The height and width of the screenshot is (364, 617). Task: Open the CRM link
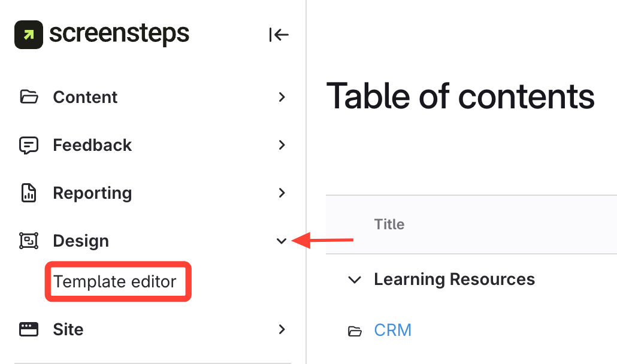(x=392, y=330)
